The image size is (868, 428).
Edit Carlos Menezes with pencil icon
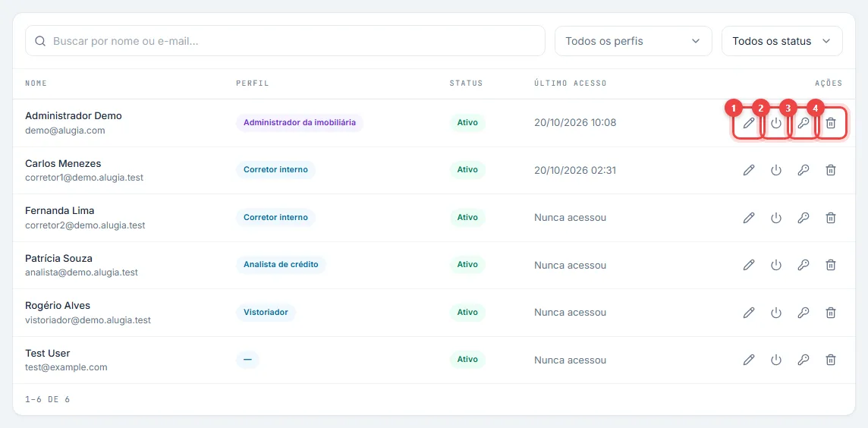coord(748,170)
